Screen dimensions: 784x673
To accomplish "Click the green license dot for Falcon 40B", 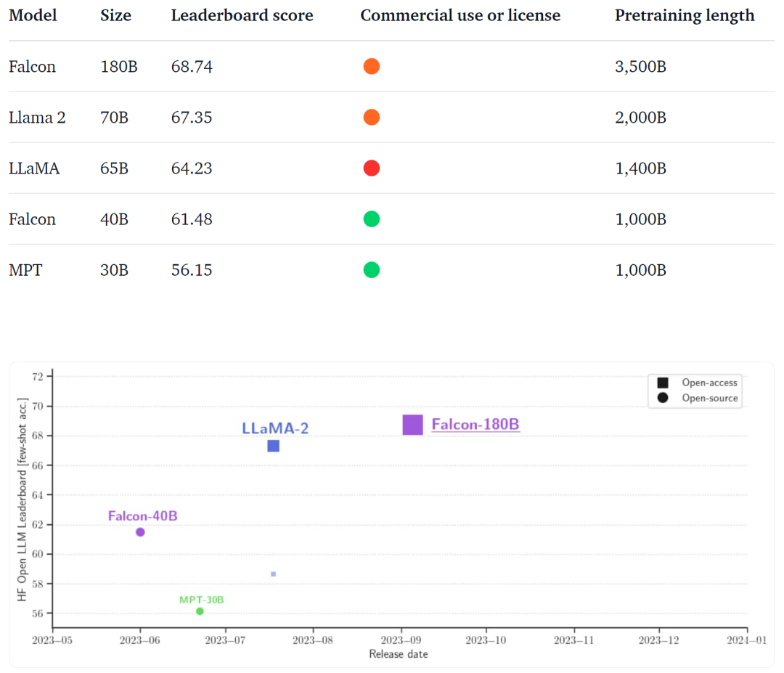I will (372, 219).
